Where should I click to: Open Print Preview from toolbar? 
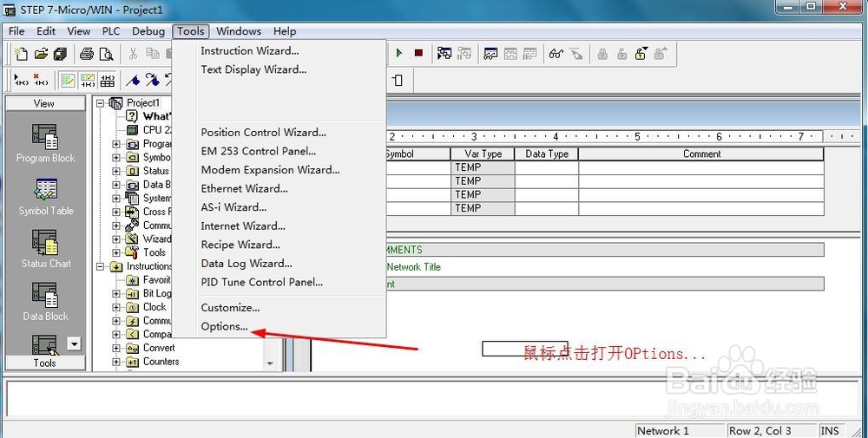(x=106, y=54)
